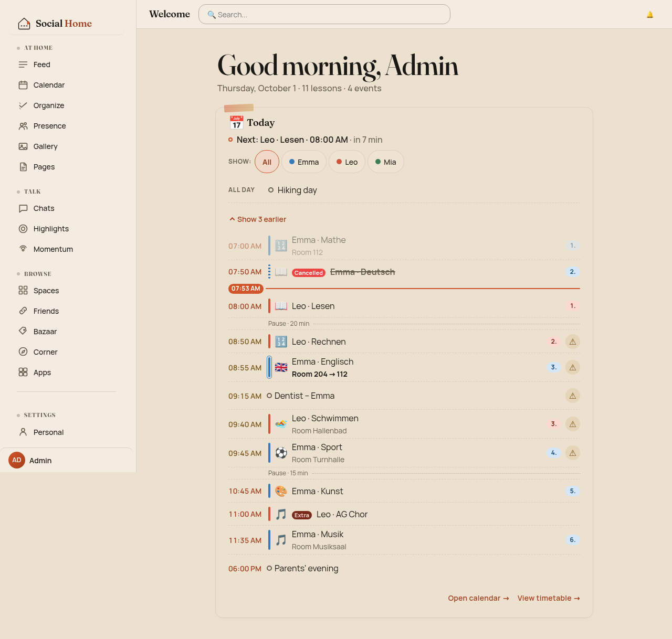Click warning icon on Dentist – Emma row

(573, 396)
